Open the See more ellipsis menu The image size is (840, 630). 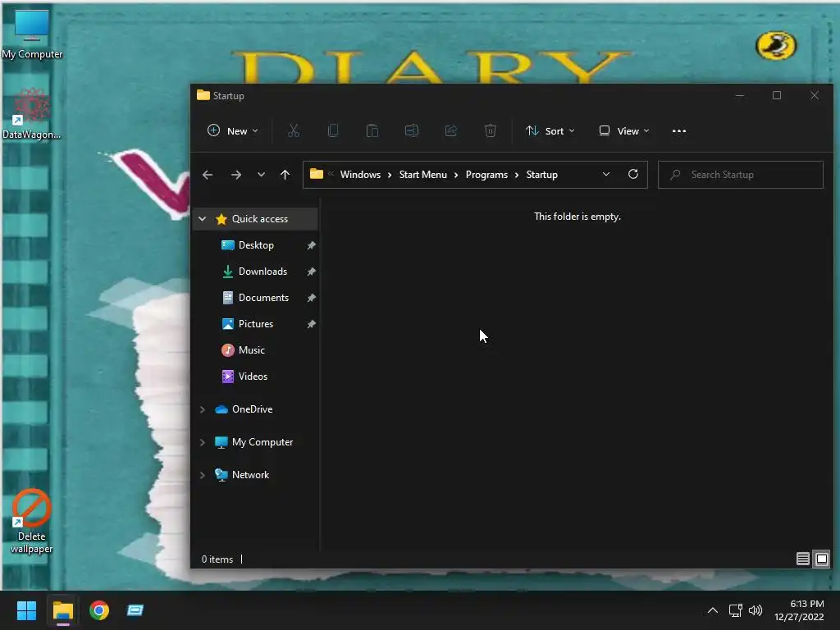click(678, 130)
